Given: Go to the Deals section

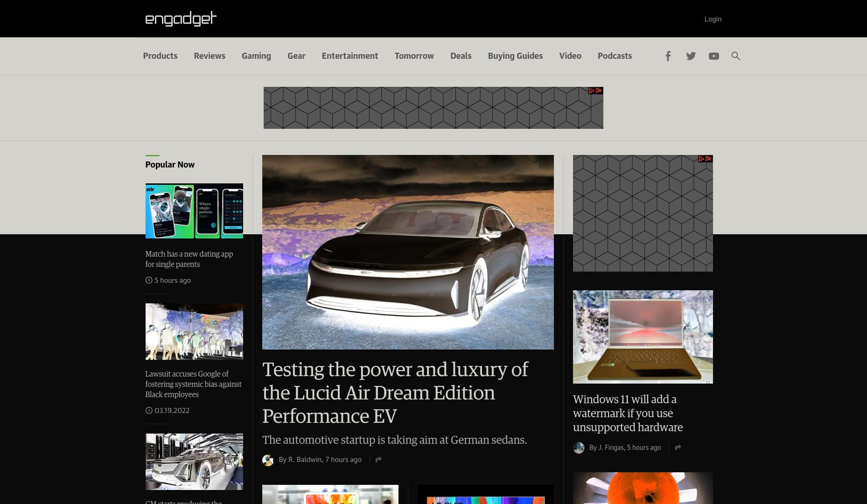Looking at the screenshot, I should (x=461, y=56).
